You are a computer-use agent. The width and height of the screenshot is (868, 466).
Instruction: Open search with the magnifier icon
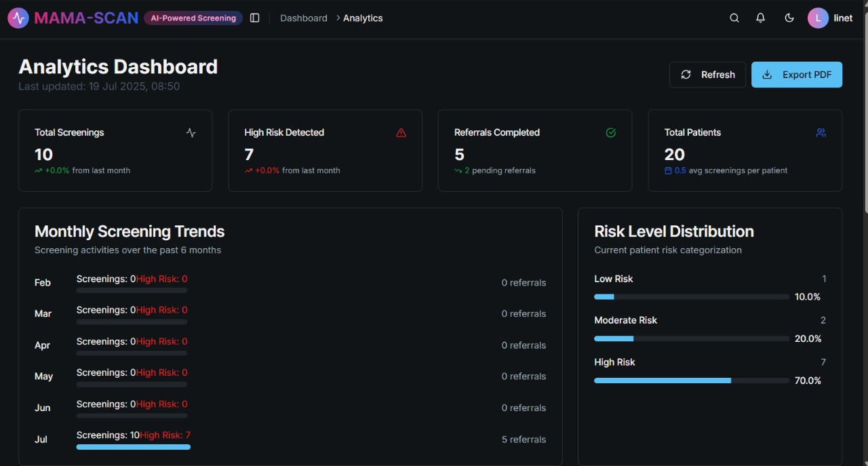(x=734, y=18)
